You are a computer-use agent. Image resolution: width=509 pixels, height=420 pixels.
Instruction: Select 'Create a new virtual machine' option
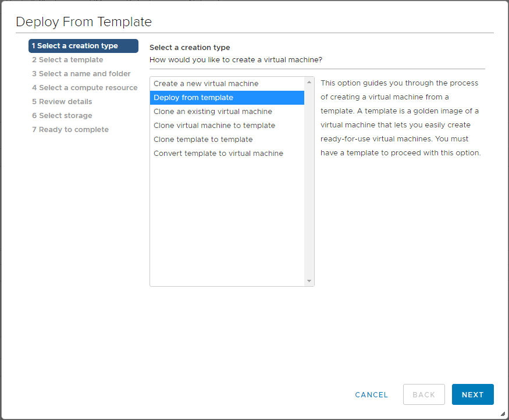pos(206,84)
